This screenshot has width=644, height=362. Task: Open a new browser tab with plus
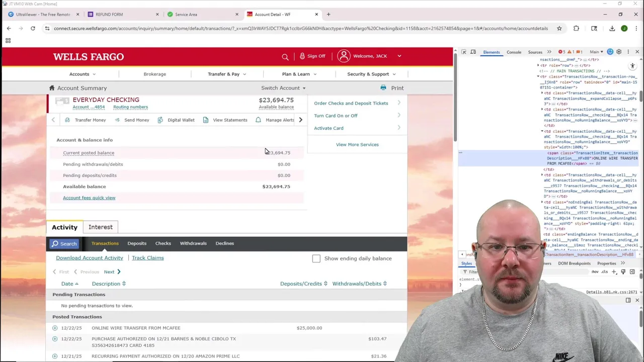tap(328, 14)
